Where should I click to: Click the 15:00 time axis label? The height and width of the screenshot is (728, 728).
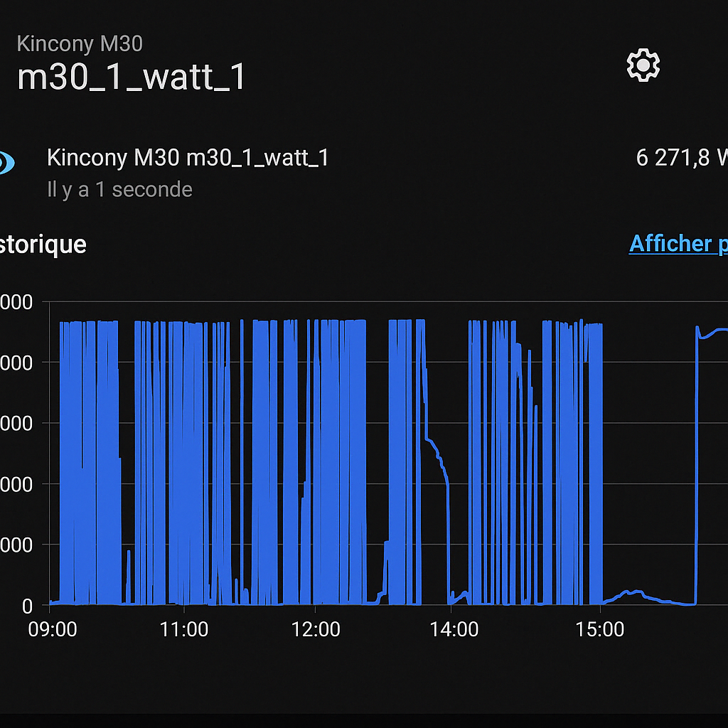point(601,630)
